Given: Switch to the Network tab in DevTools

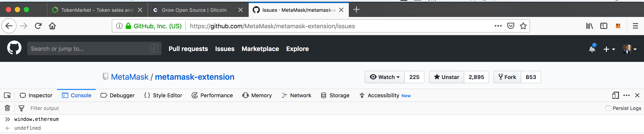Looking at the screenshot, I should (x=297, y=95).
